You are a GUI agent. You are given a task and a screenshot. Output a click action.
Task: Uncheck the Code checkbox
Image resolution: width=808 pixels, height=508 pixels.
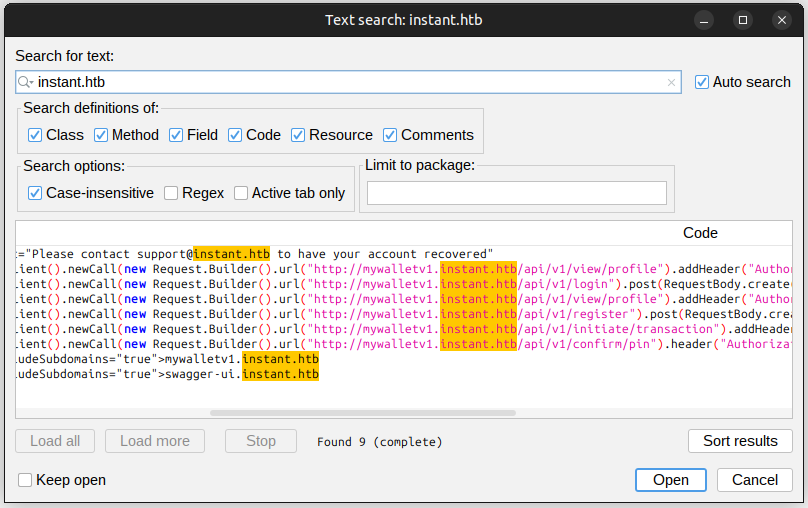(x=235, y=135)
